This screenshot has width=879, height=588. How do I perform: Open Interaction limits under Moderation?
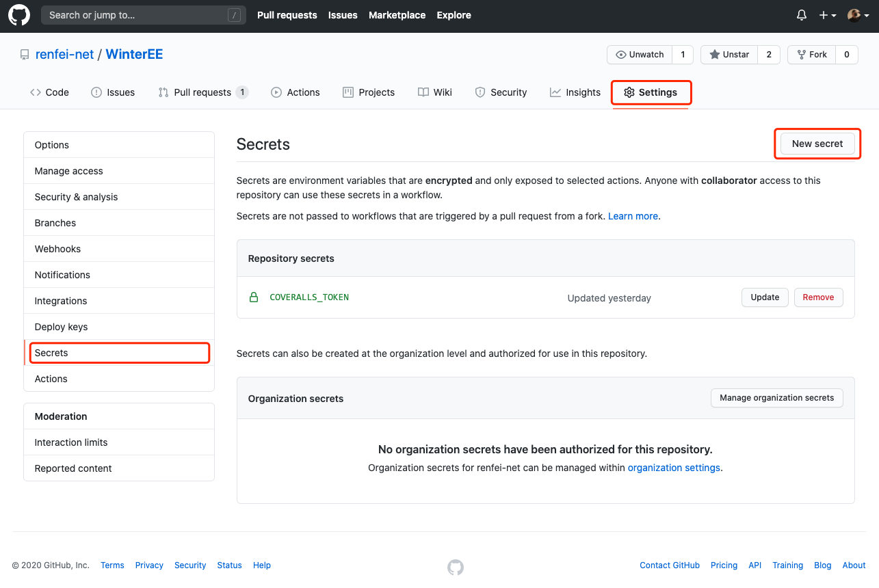tap(119, 442)
